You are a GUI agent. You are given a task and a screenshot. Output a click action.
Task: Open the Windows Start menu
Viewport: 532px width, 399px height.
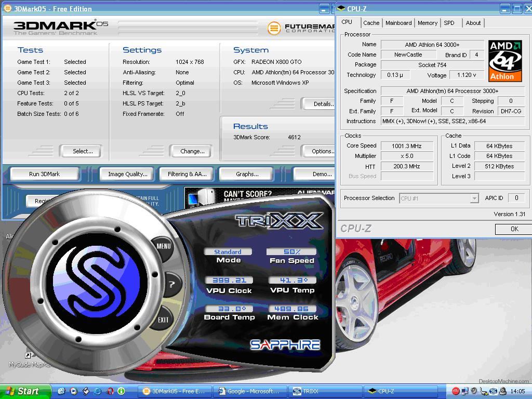(25, 391)
